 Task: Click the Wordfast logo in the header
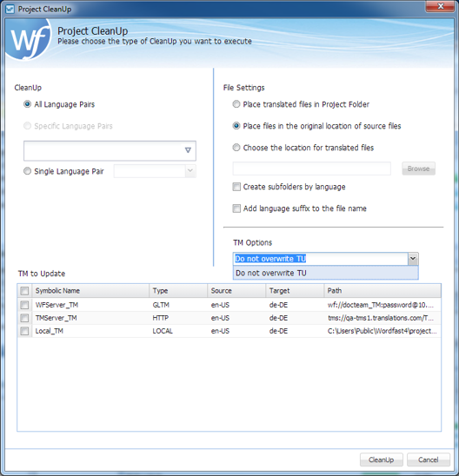tap(28, 39)
